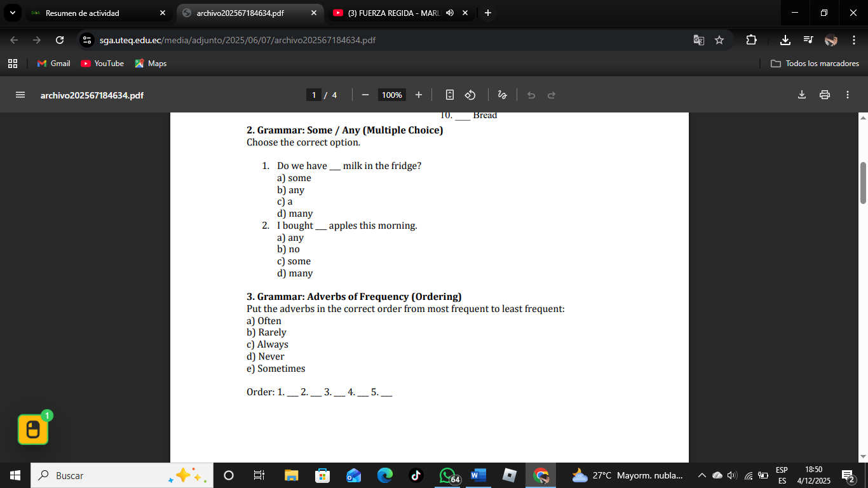Click the fit to page icon
The height and width of the screenshot is (488, 868).
click(x=450, y=95)
